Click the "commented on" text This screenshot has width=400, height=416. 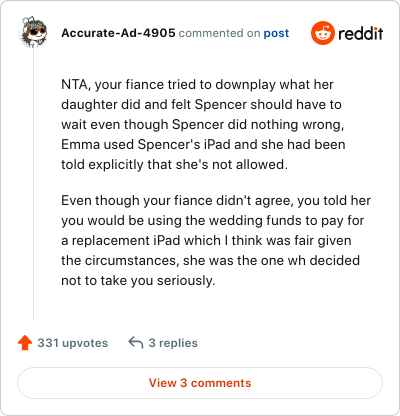coord(219,33)
